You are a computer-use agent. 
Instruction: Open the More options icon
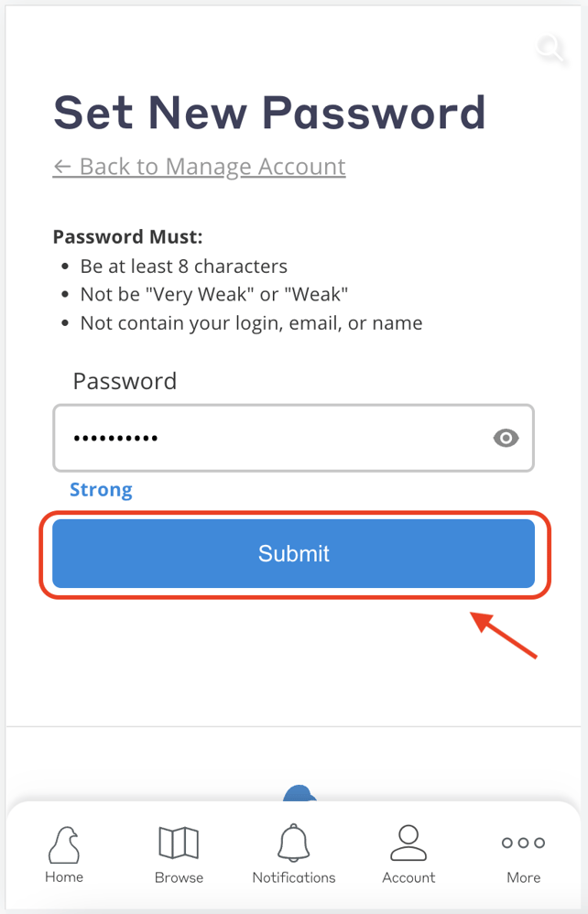point(522,843)
